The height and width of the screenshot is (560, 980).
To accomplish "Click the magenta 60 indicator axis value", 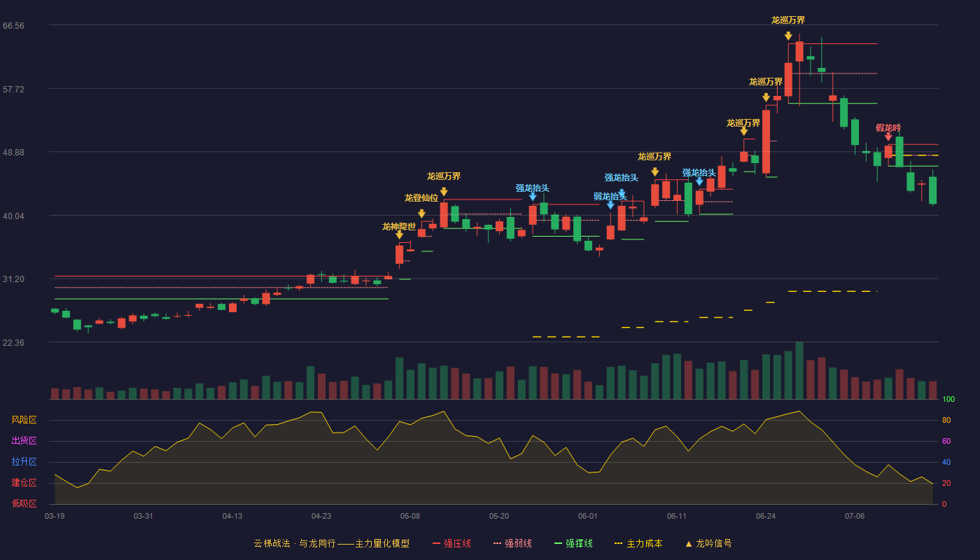I will [x=946, y=441].
